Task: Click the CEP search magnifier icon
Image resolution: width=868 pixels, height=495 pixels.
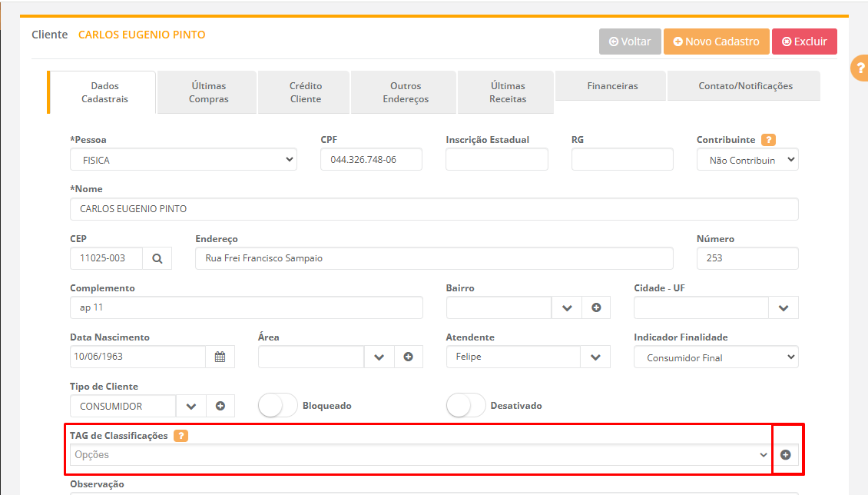Action: (x=157, y=258)
